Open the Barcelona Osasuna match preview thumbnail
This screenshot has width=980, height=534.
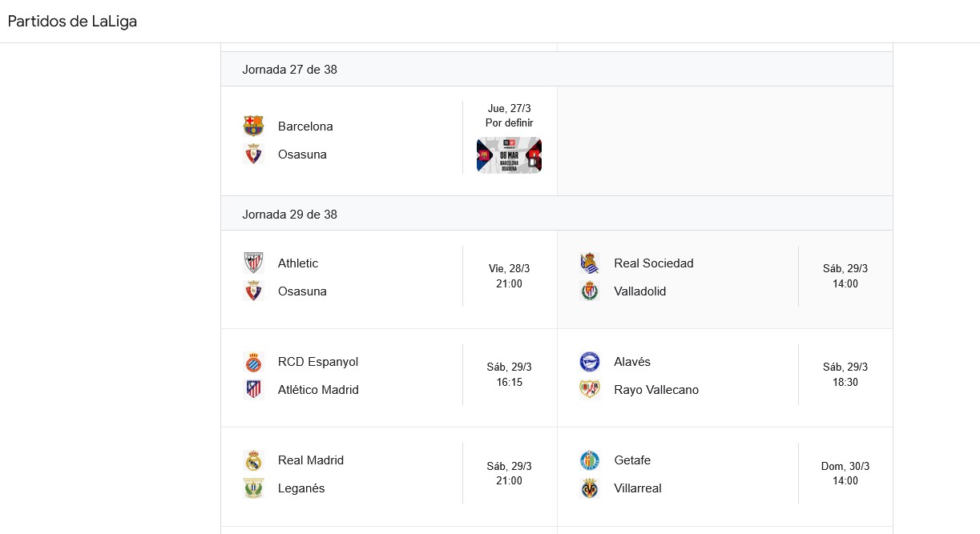509,155
